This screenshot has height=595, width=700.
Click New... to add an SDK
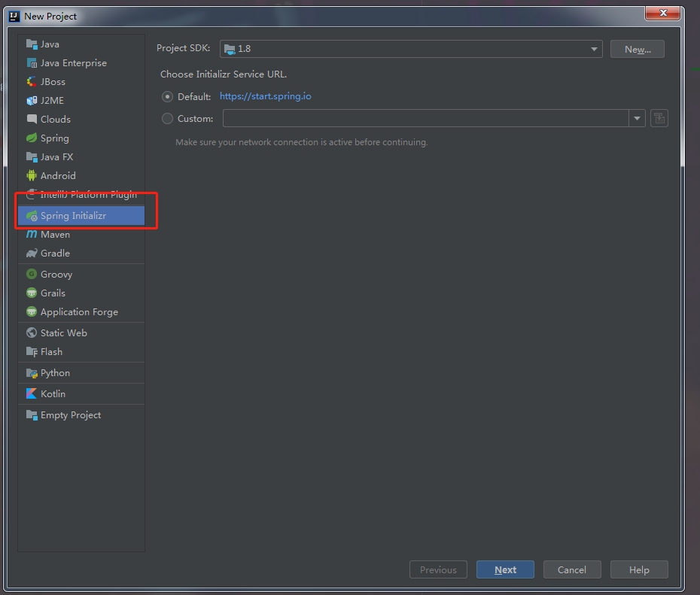click(x=637, y=49)
